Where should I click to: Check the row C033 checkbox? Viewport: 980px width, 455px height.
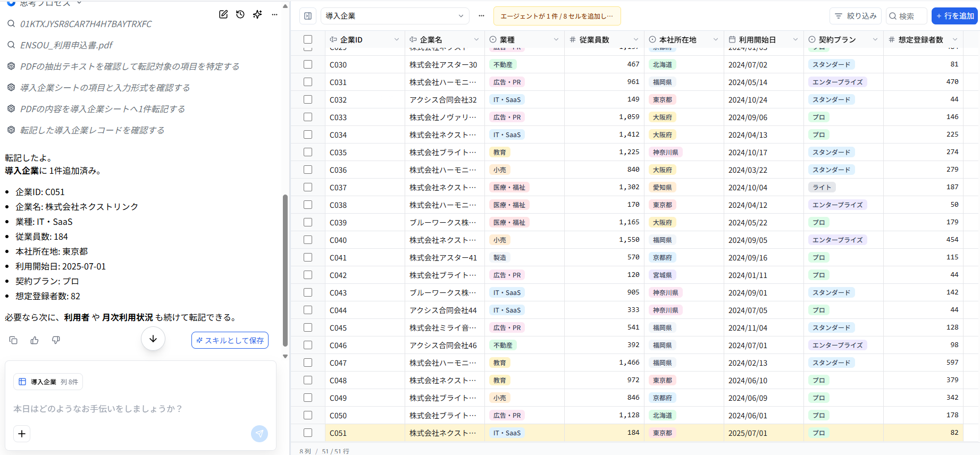[308, 117]
